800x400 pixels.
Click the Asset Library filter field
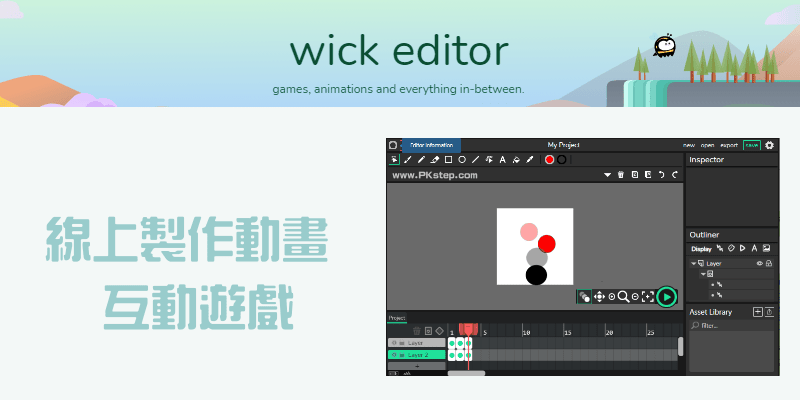732,326
